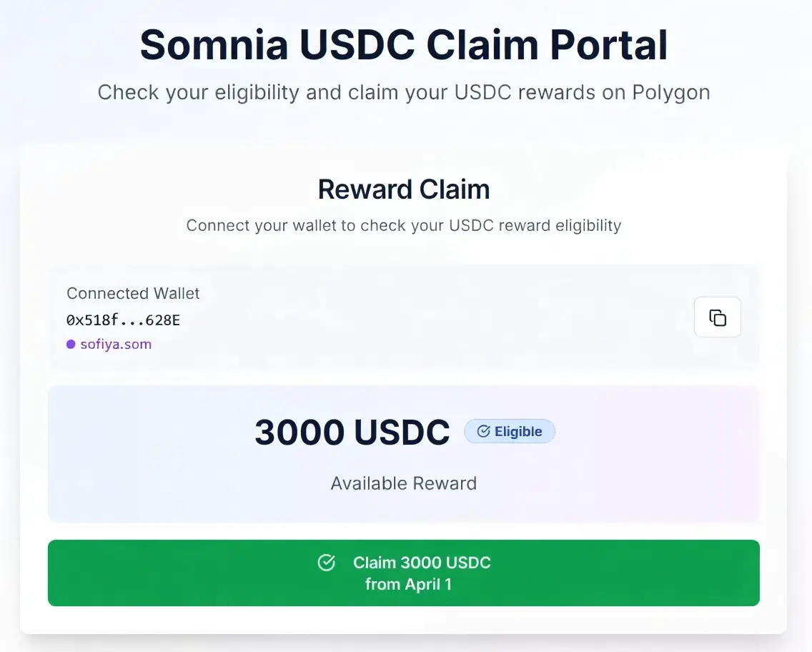The width and height of the screenshot is (812, 652).
Task: Click the "Check your eligibility" subtitle text
Action: tap(404, 92)
